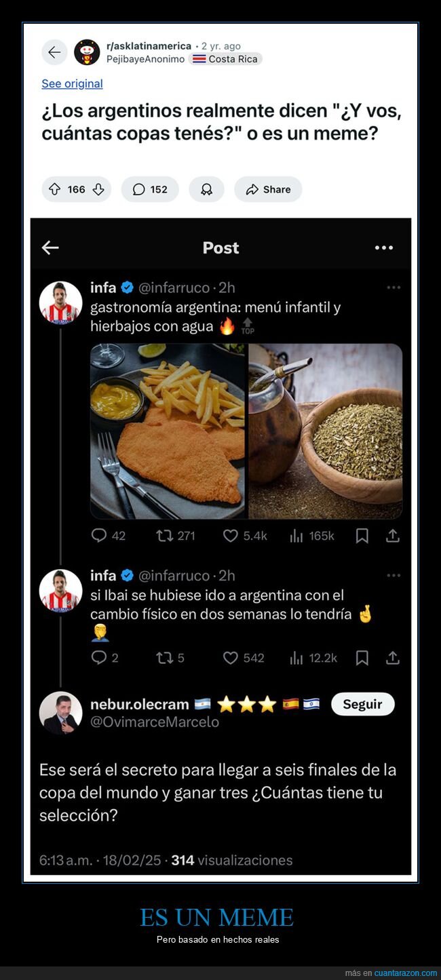The height and width of the screenshot is (980, 441).
Task: Upvote the Reddit post
Action: [x=55, y=190]
